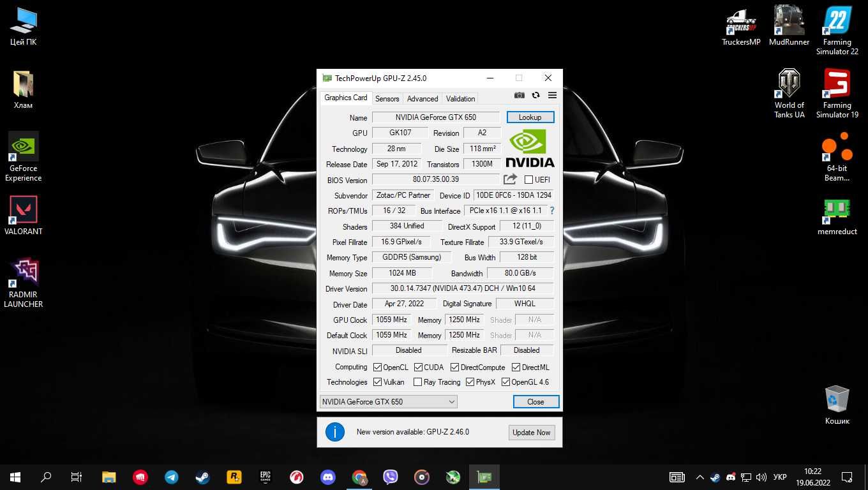Select the Кошик recycle bin icon
This screenshot has height=490, width=868.
click(837, 405)
